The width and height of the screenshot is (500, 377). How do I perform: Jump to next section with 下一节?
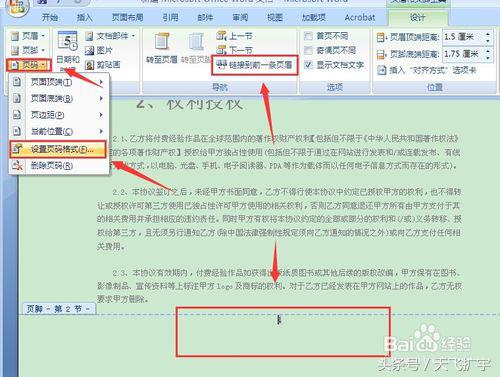point(235,50)
